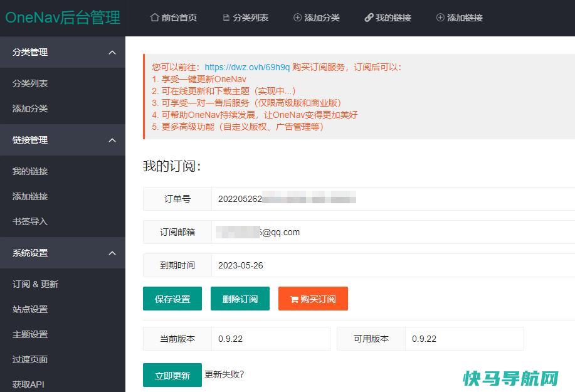The height and width of the screenshot is (392, 575).
Task: Collapse the 分类管理 sidebar section
Action: (x=112, y=53)
